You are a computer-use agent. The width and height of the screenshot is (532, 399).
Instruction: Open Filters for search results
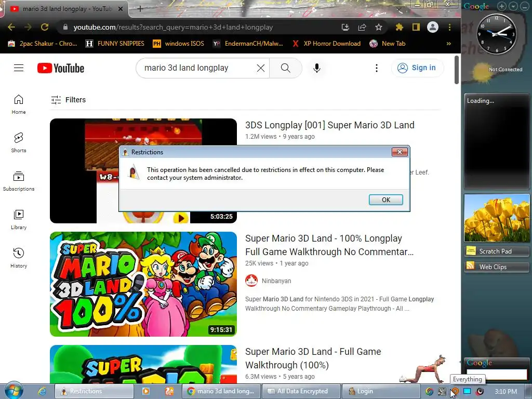pos(68,100)
